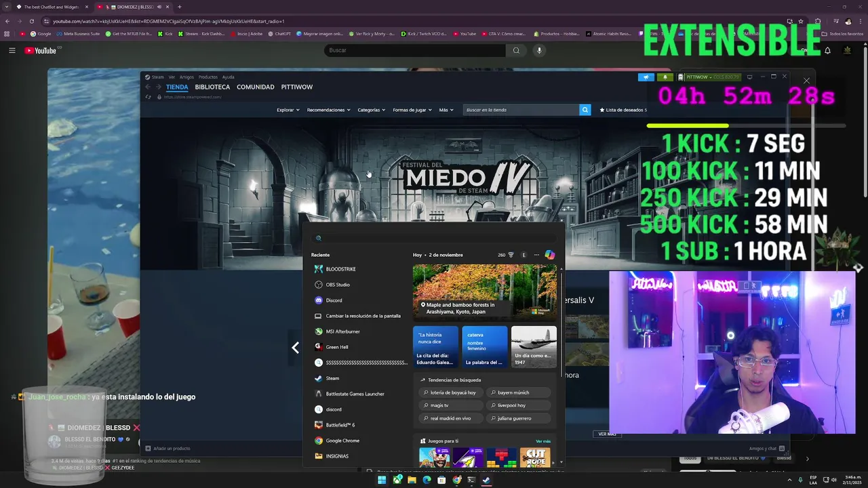Search trend liverpool hoy
This screenshot has height=488, width=868.
[519, 405]
